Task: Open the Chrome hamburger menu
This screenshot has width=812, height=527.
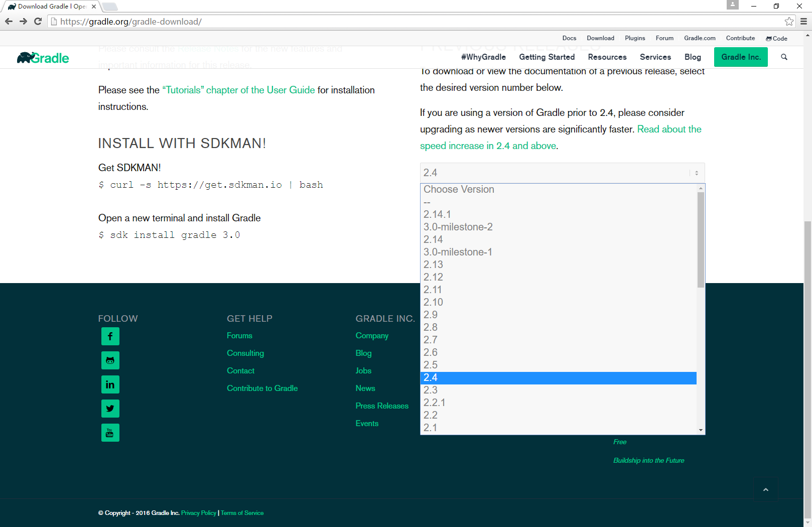Action: tap(803, 22)
